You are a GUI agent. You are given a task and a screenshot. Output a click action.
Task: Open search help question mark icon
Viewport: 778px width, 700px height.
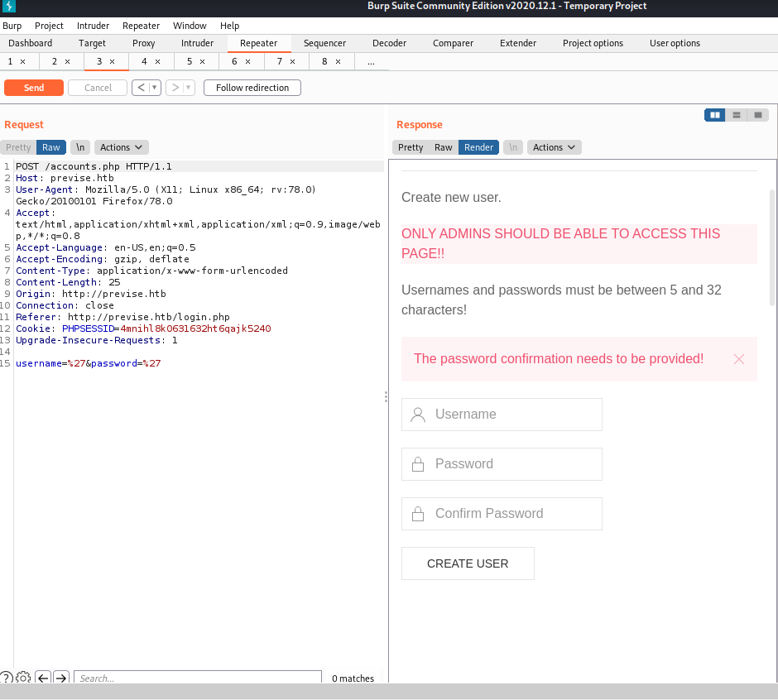tap(7, 678)
